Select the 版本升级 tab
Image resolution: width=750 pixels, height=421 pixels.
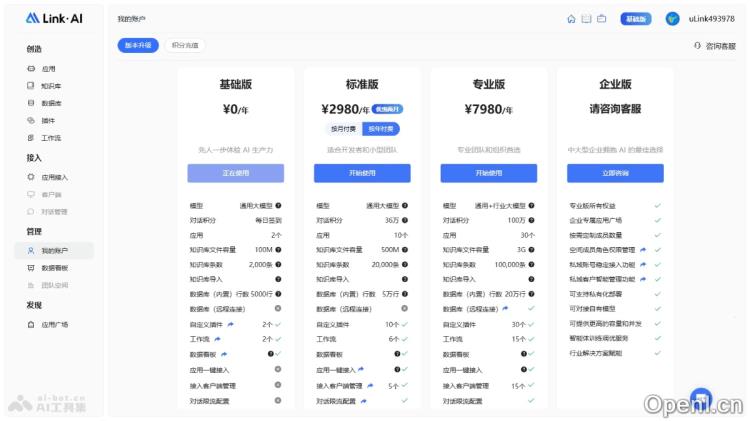138,45
